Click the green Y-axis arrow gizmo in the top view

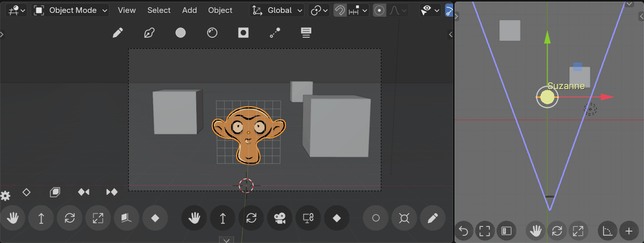pos(547,37)
